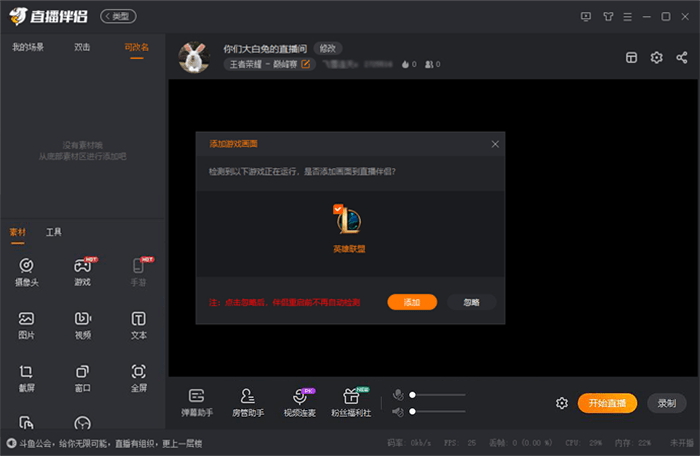Screen dimensions: 700x456
Task: Open the 类型 type selector in title bar
Action: [118, 17]
